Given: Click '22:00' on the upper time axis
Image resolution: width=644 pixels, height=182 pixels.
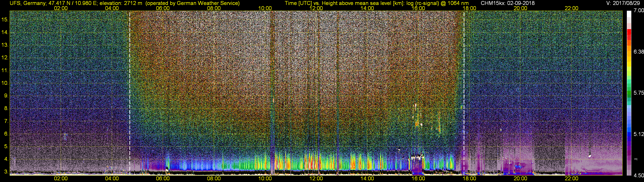Looking at the screenshot, I should (571, 8).
